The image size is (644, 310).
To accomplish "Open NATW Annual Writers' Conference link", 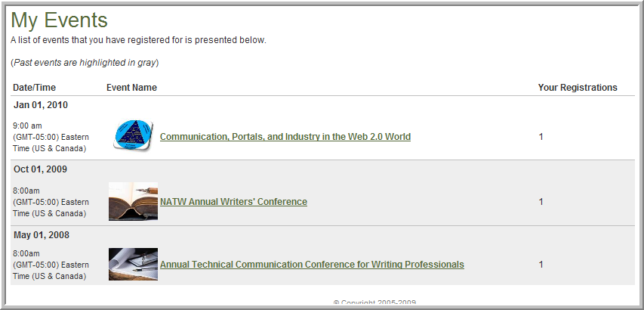I will [x=233, y=202].
